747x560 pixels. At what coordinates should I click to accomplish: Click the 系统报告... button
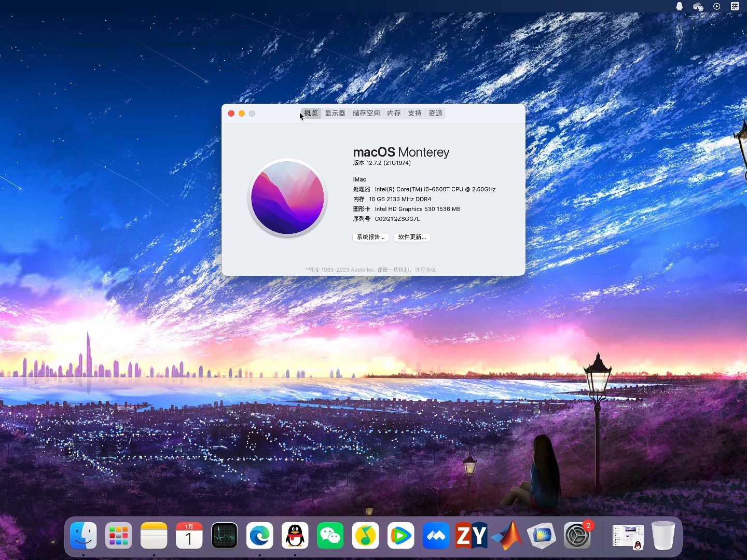[371, 237]
